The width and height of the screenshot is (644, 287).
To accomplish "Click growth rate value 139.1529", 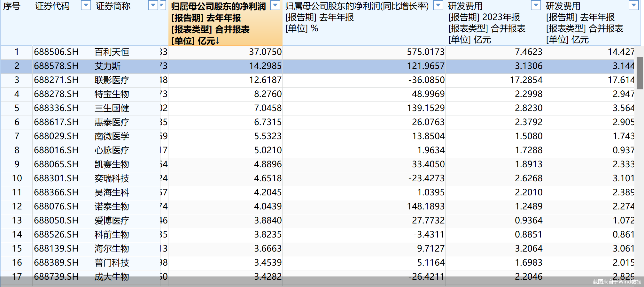I will (x=426, y=108).
